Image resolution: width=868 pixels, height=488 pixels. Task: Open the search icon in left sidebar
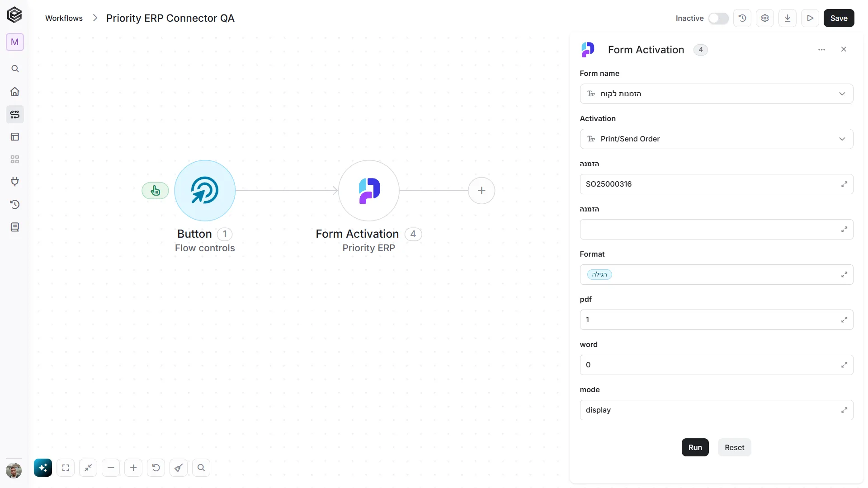[15, 69]
